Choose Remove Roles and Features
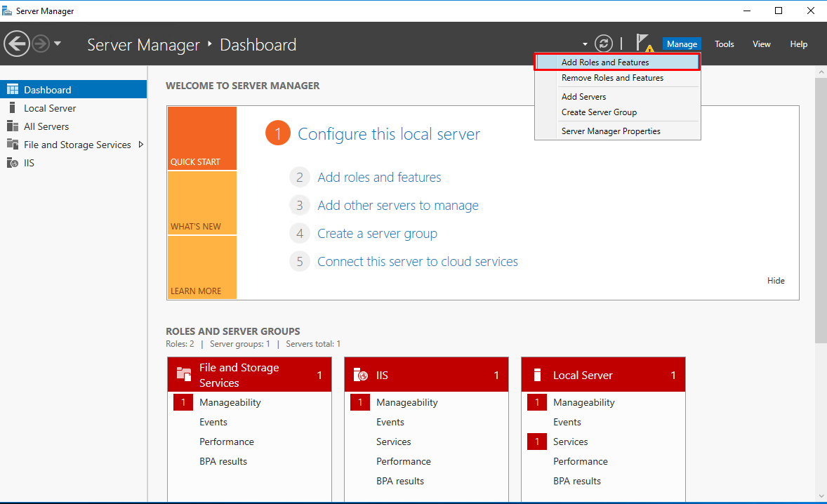Image resolution: width=827 pixels, height=504 pixels. click(612, 78)
